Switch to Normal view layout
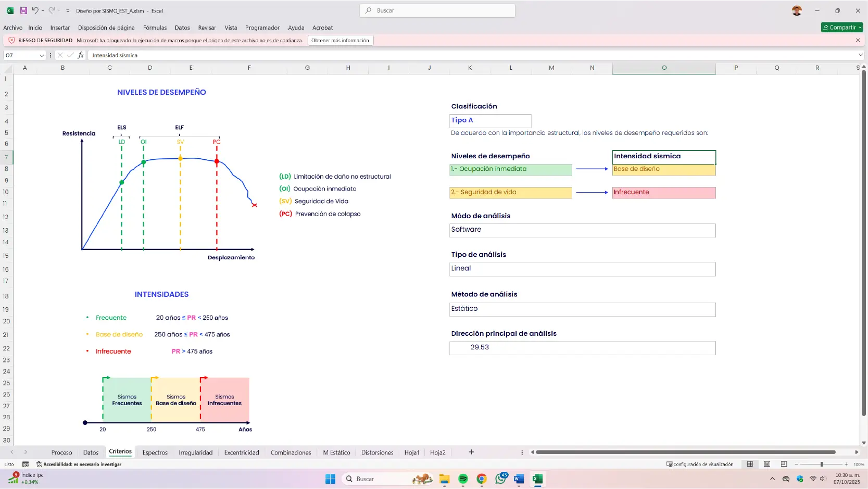This screenshot has width=868, height=489. (750, 464)
